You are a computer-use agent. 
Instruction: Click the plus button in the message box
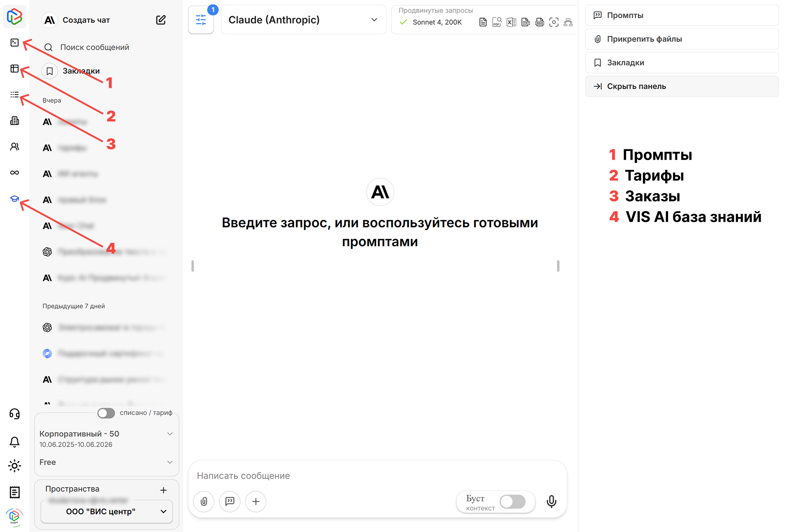coord(256,501)
